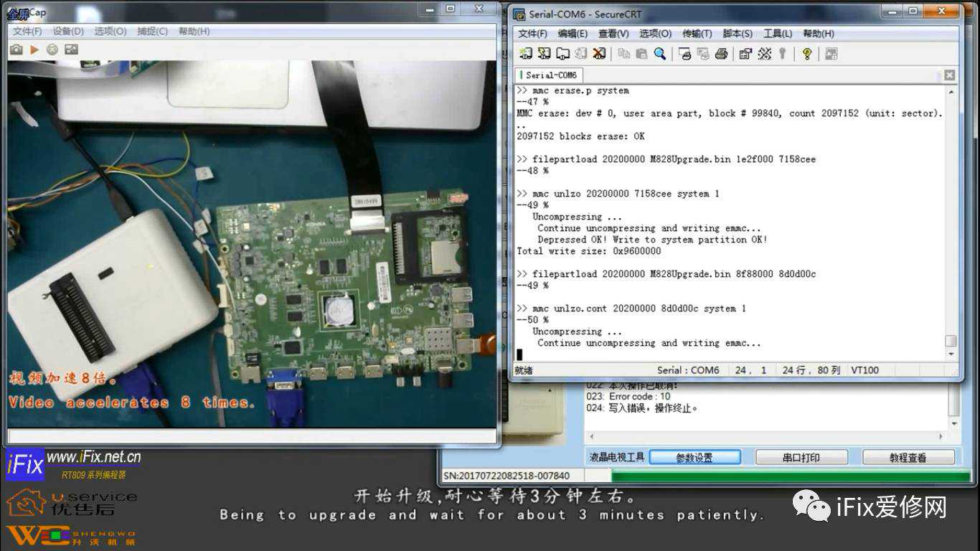The image size is (980, 551).
Task: Click the 串口打印 button
Action: pos(801,458)
